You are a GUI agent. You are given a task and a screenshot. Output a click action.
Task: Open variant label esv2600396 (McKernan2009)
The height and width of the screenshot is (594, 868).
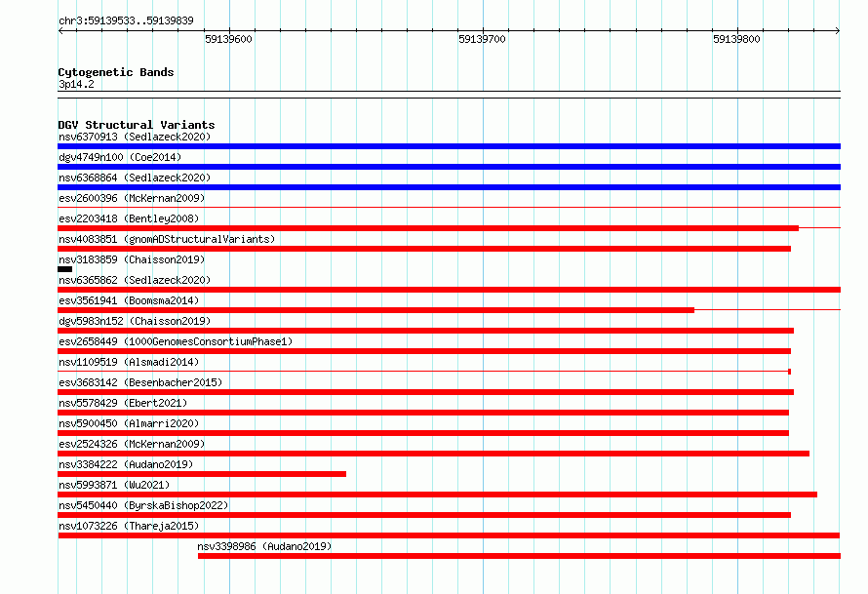pos(132,198)
